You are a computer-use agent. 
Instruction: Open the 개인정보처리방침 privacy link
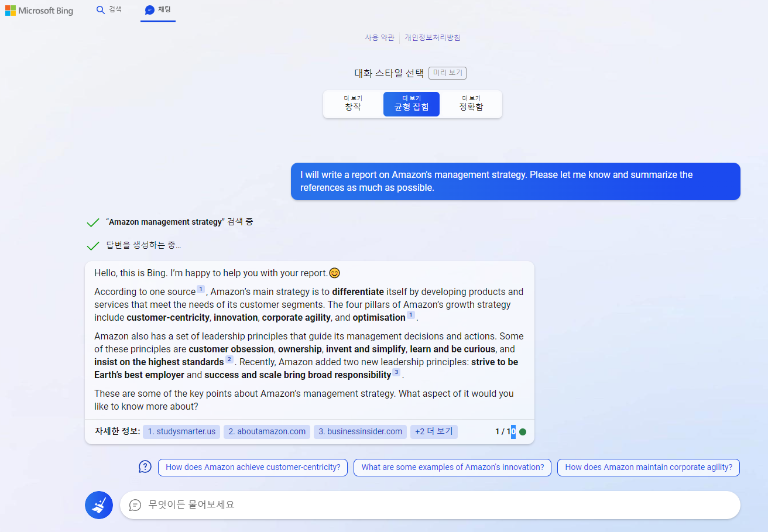click(432, 37)
